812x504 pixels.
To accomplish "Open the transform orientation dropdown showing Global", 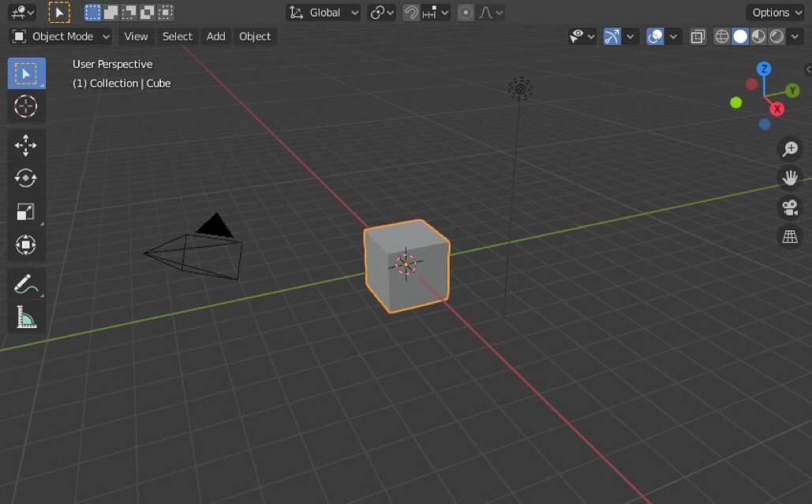I will click(322, 13).
